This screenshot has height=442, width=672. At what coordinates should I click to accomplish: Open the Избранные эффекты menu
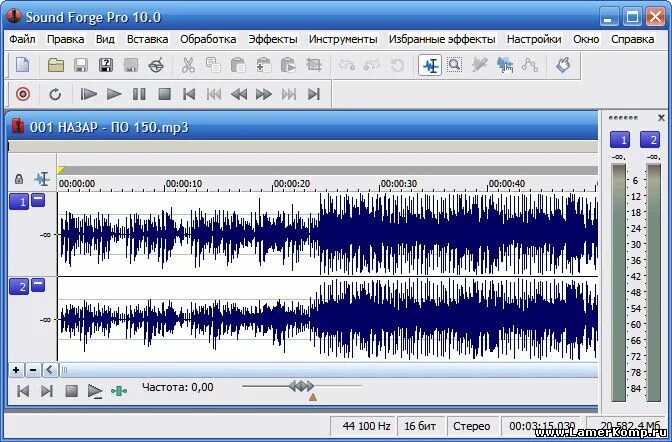point(442,39)
